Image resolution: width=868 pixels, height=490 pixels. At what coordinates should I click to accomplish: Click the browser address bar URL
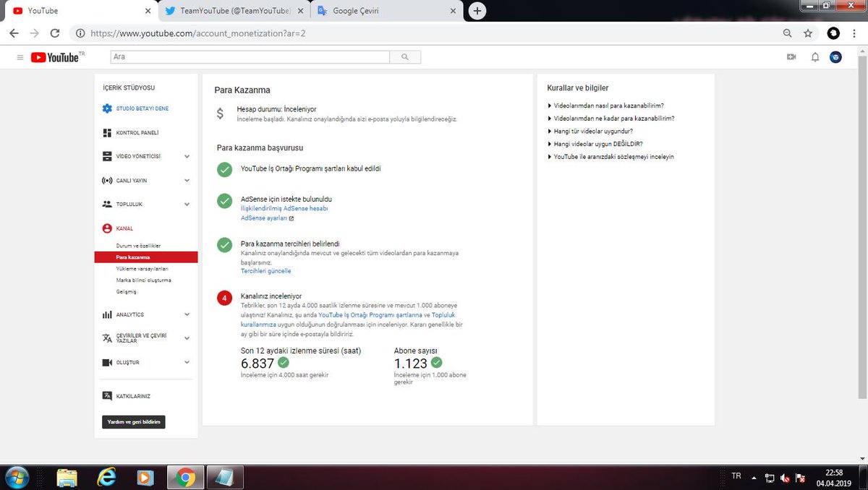[x=197, y=33]
